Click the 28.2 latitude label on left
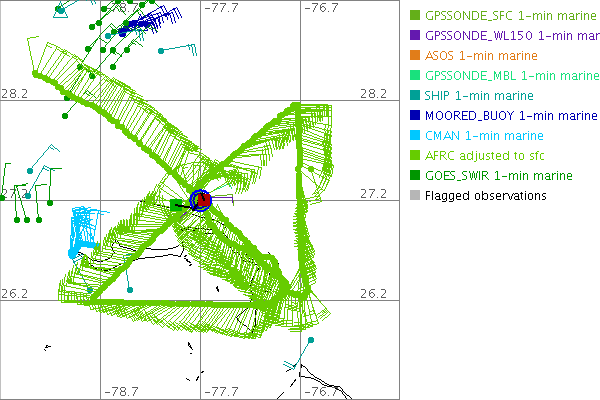Image resolution: width=600 pixels, height=400 pixels. [15, 93]
